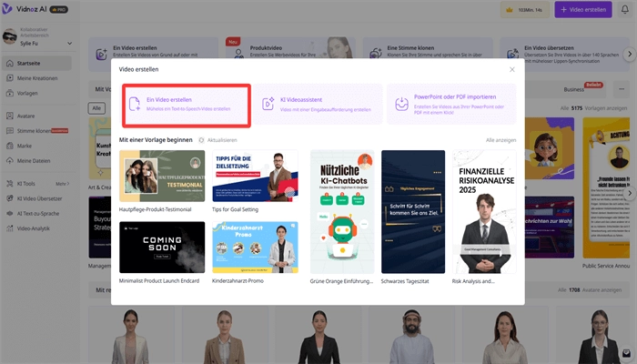Expand the workspace dropdown next to Sylie Fu
The width and height of the screenshot is (637, 364).
point(69,43)
